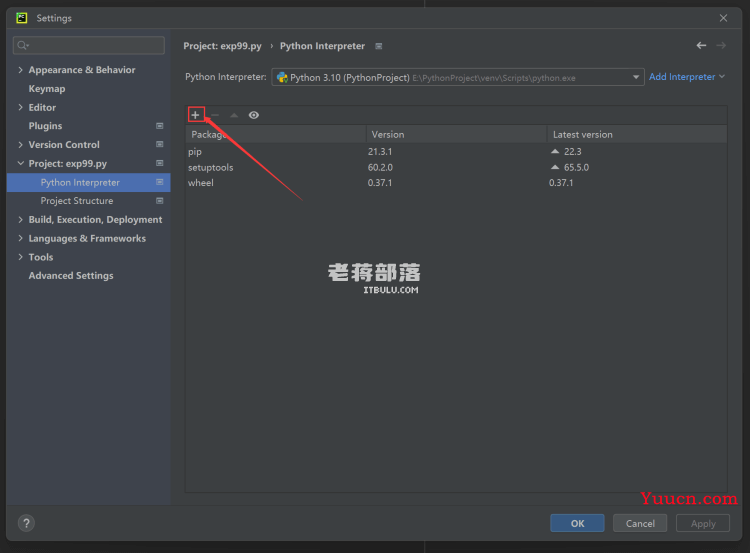Viewport: 750px width, 553px height.
Task: Sort by Latest version column header
Action: (x=638, y=134)
